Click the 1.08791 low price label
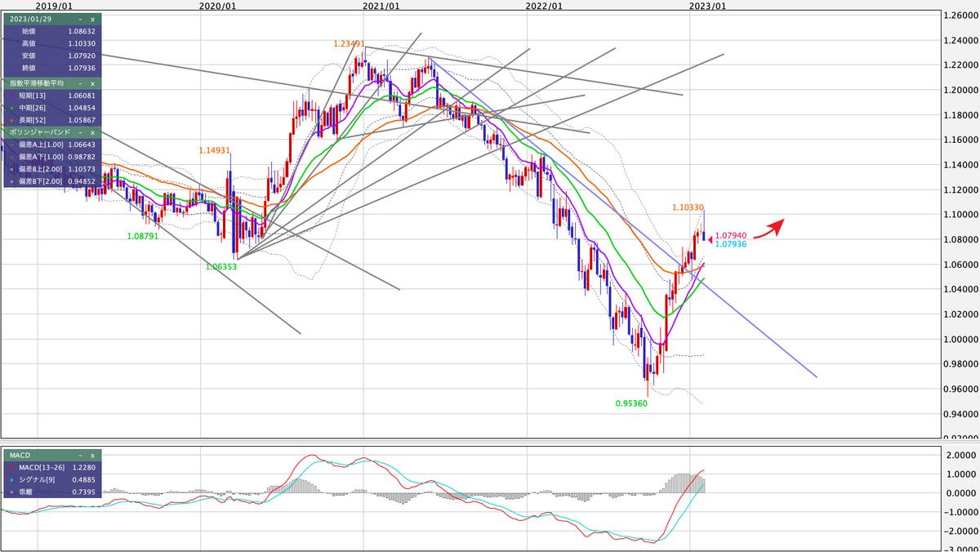The width and height of the screenshot is (980, 552). click(x=143, y=236)
